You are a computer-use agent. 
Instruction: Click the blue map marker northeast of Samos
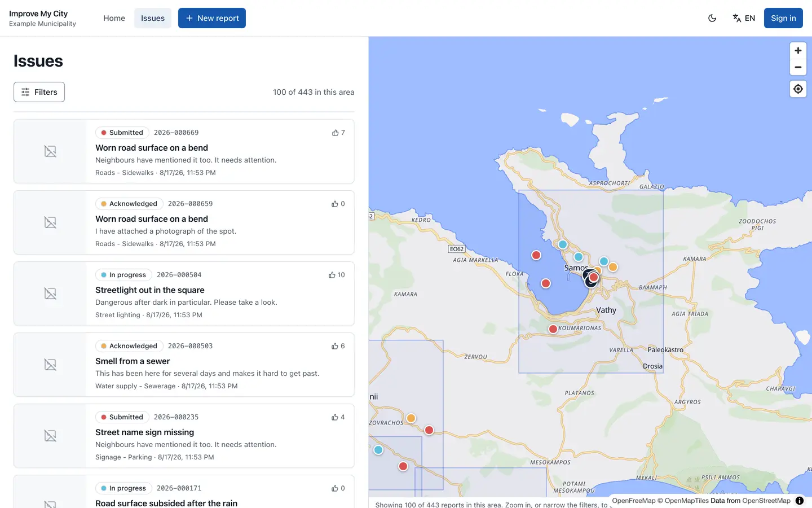pos(604,261)
